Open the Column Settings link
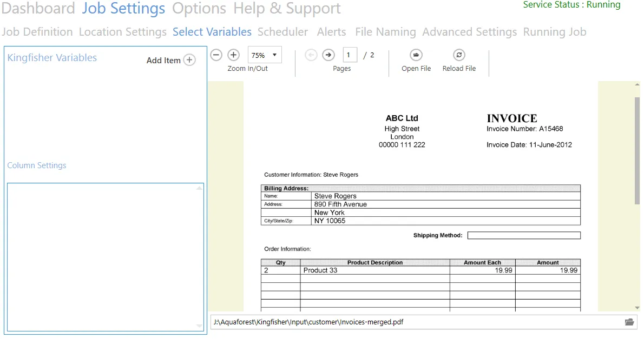The height and width of the screenshot is (339, 644). [x=36, y=165]
